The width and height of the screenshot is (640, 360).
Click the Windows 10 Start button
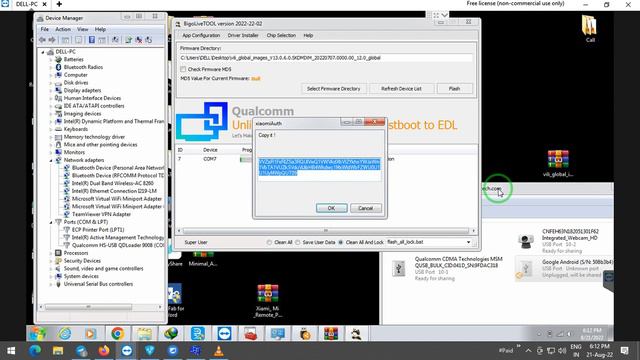click(x=11, y=351)
